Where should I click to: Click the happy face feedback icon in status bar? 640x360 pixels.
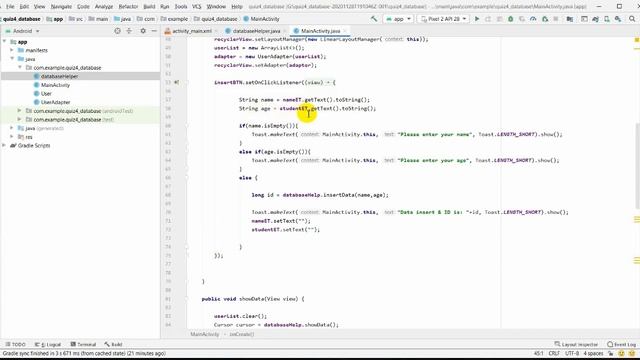[x=621, y=353]
